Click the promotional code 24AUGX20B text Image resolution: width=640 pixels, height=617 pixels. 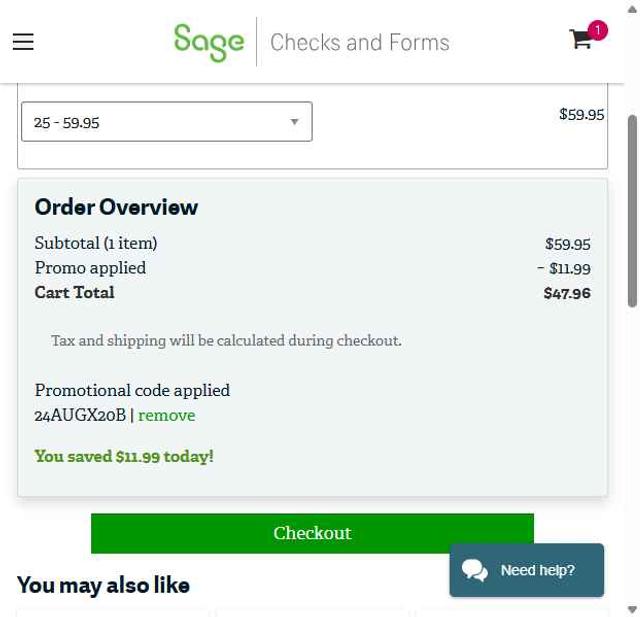(x=80, y=415)
